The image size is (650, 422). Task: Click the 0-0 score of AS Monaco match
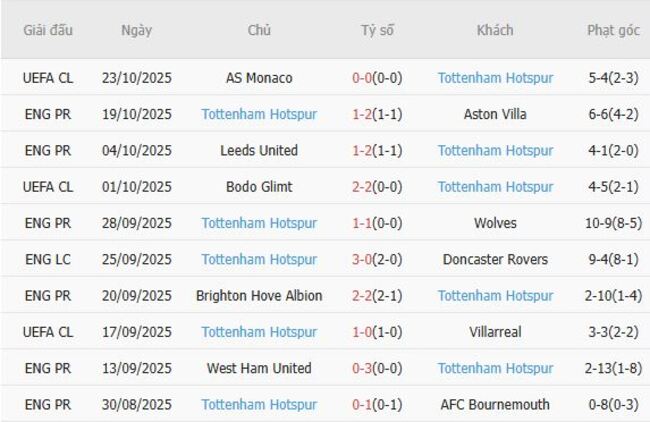365,78
